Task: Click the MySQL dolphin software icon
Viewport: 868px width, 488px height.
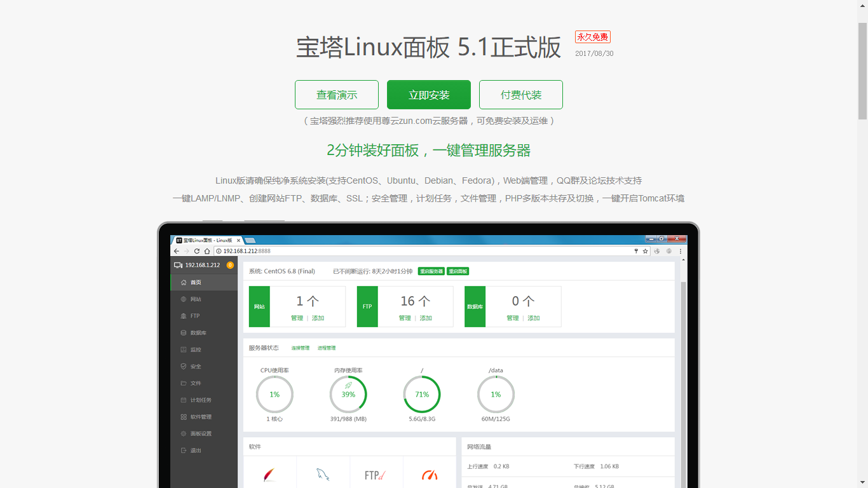Action: pyautogui.click(x=323, y=474)
